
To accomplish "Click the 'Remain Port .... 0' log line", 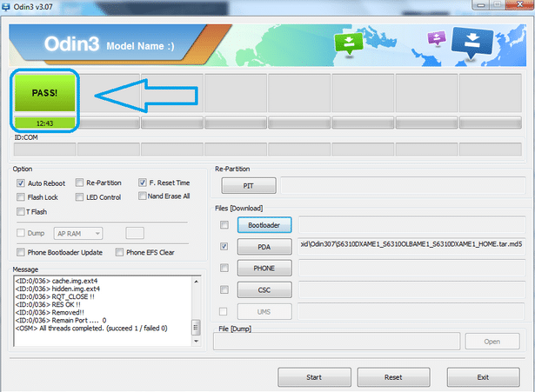I will [61, 321].
